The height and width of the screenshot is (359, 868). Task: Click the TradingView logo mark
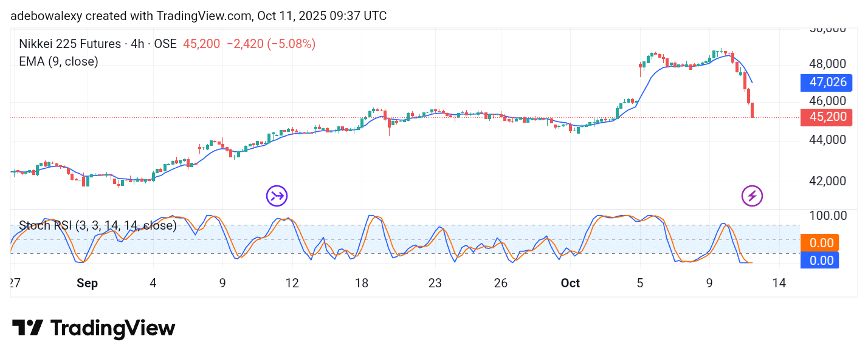[27, 328]
